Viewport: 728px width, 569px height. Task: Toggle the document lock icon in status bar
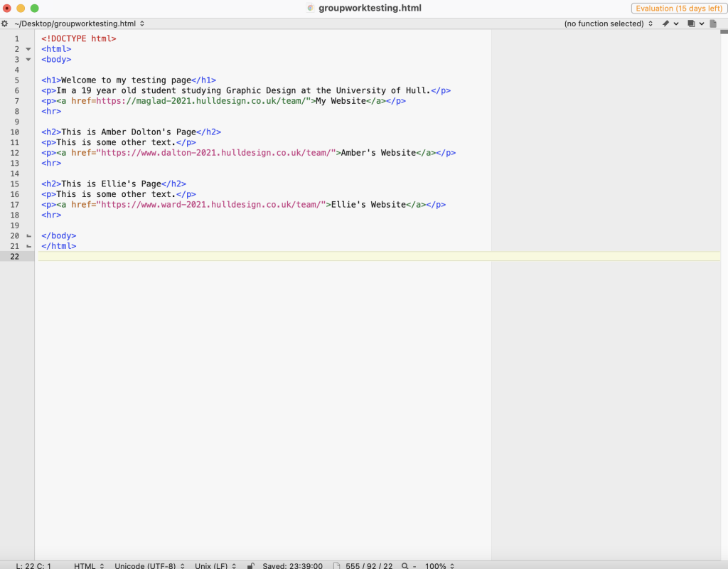click(x=251, y=565)
